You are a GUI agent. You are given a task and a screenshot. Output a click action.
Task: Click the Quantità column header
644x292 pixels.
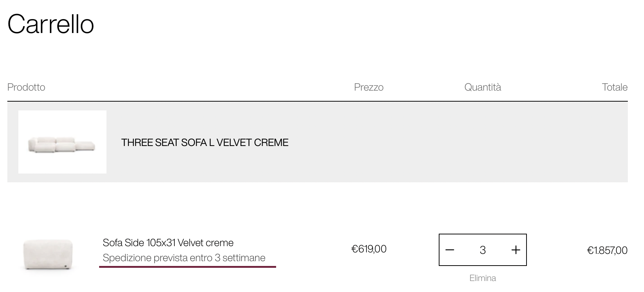click(x=482, y=87)
